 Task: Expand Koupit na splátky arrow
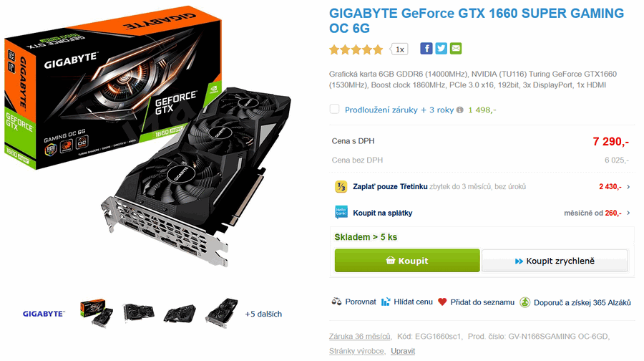pyautogui.click(x=628, y=213)
